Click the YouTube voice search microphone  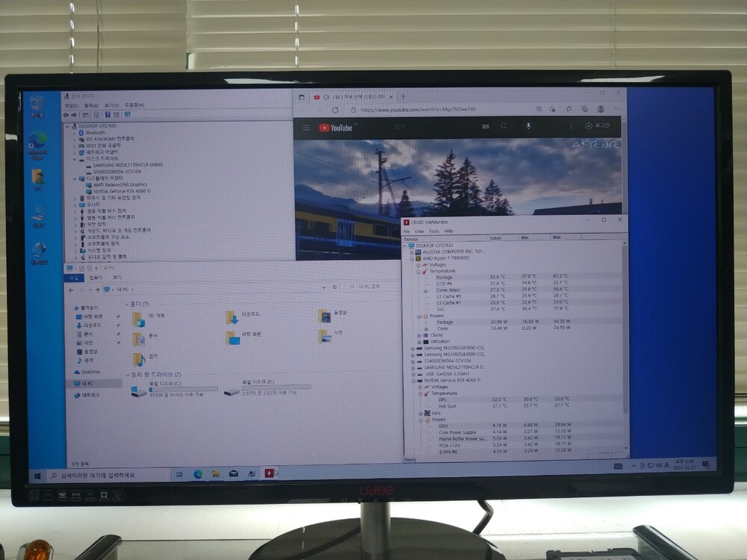click(x=527, y=127)
